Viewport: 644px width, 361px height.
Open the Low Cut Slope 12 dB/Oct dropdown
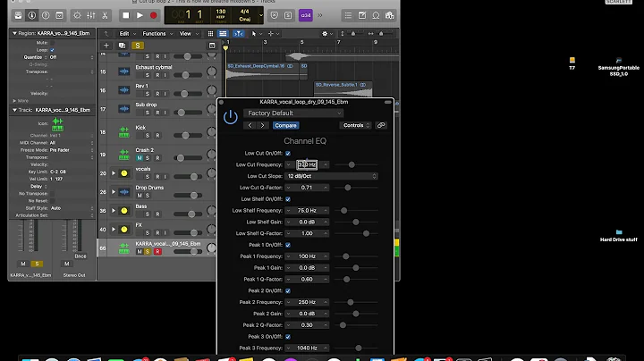331,176
